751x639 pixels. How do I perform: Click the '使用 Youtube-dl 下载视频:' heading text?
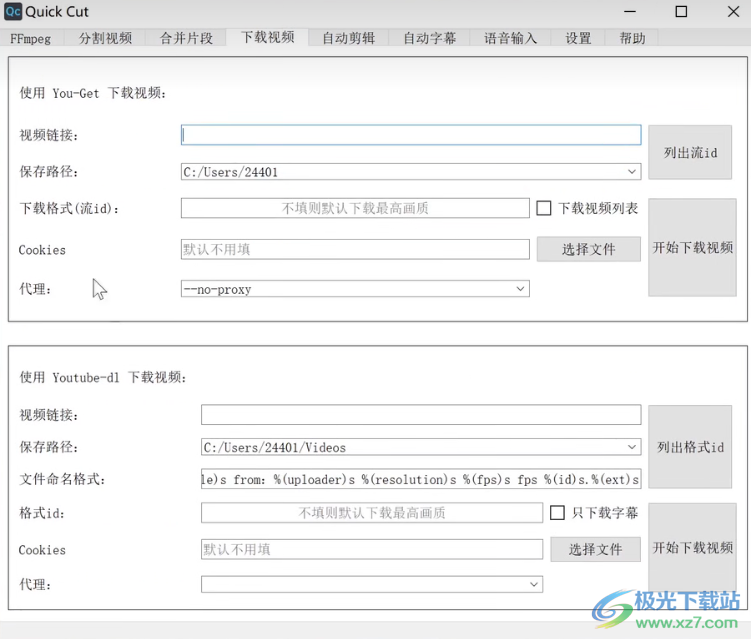[102, 377]
